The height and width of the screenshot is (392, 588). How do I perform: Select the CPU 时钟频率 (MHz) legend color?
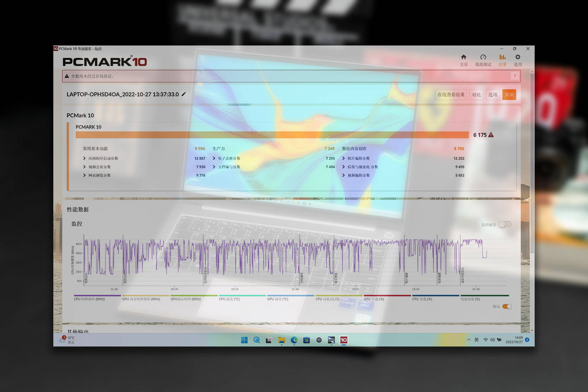[x=97, y=296]
